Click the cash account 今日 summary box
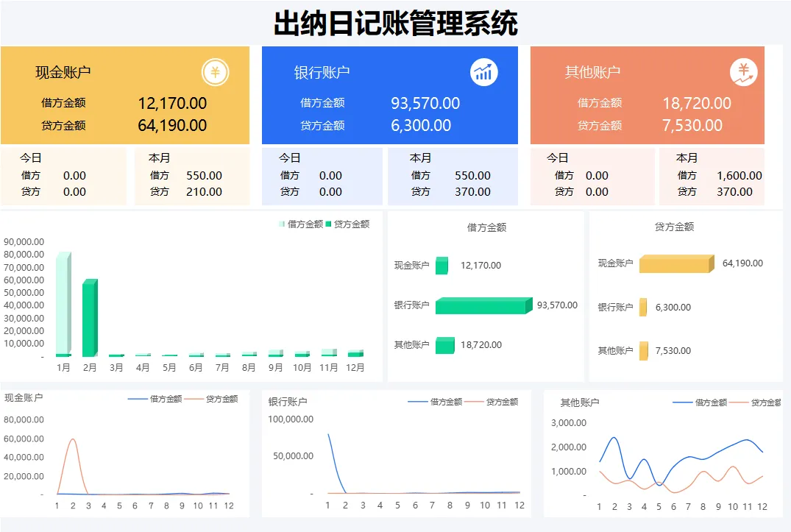791x532 pixels. pos(63,177)
